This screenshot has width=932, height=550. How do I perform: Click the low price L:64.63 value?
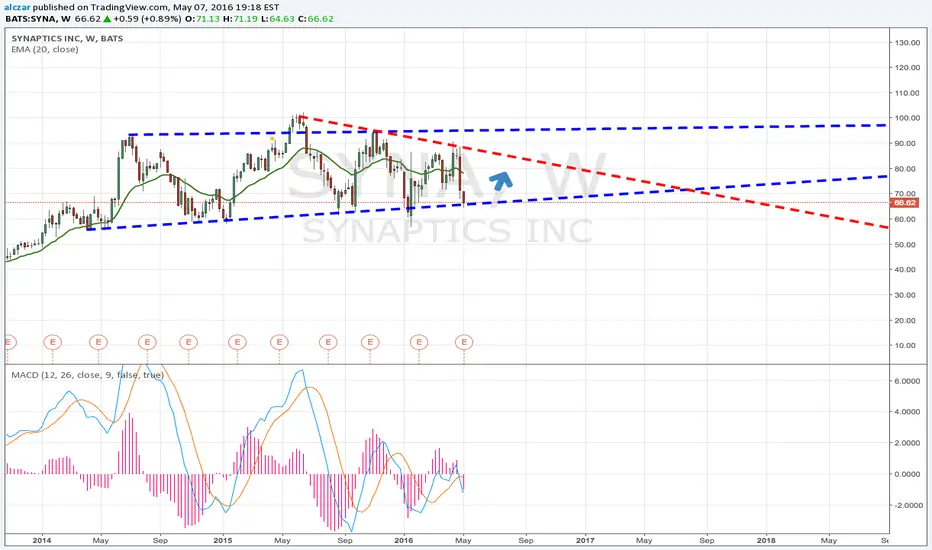point(278,19)
